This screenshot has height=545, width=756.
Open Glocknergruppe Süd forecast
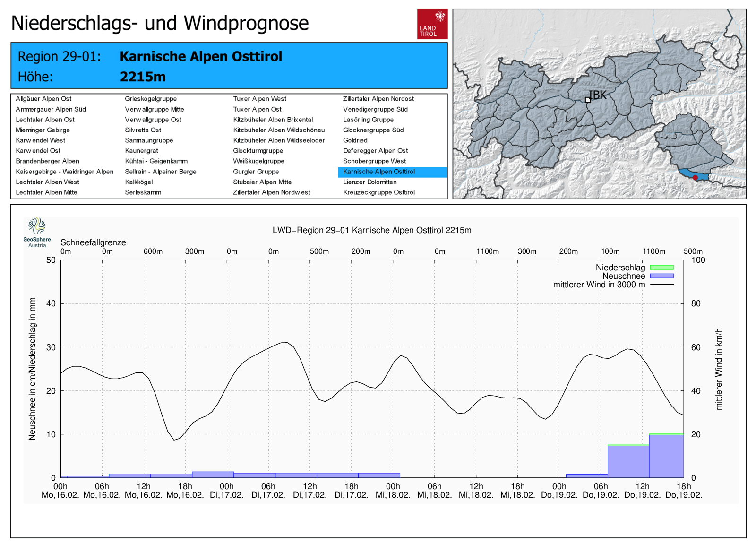pos(373,130)
